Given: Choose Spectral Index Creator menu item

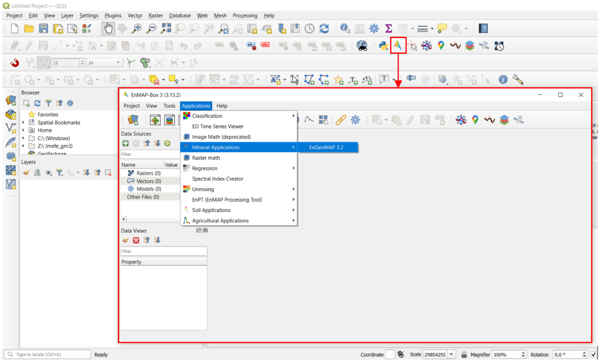Looking at the screenshot, I should tap(239, 179).
